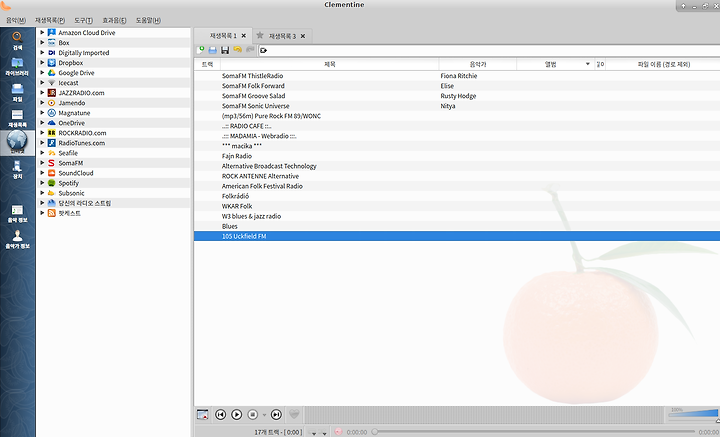This screenshot has width=720, height=437.
Task: Open the Playlist menu
Action: 50,20
